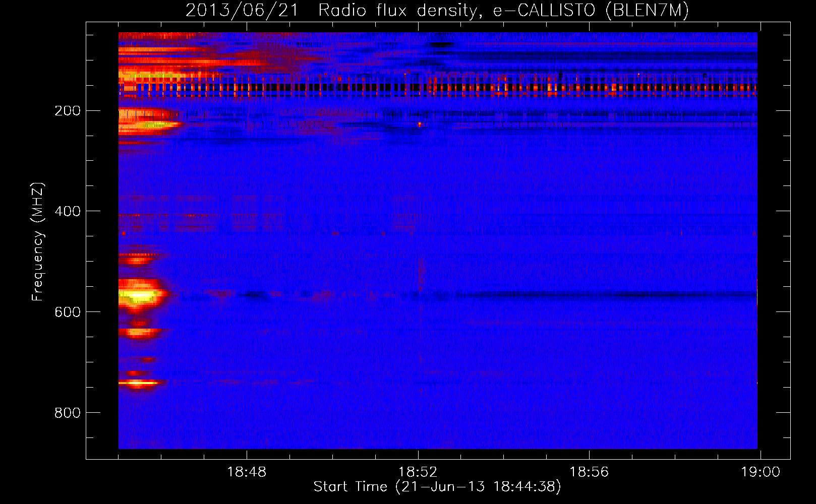Screen dimensions: 816x504
Task: Click the "19:00" time tick label
Action: [760, 472]
